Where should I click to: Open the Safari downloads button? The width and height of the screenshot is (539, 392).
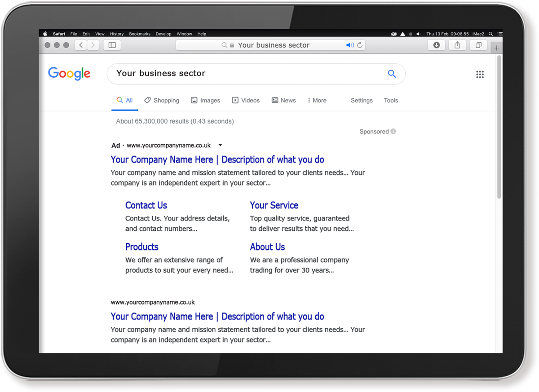click(x=436, y=45)
